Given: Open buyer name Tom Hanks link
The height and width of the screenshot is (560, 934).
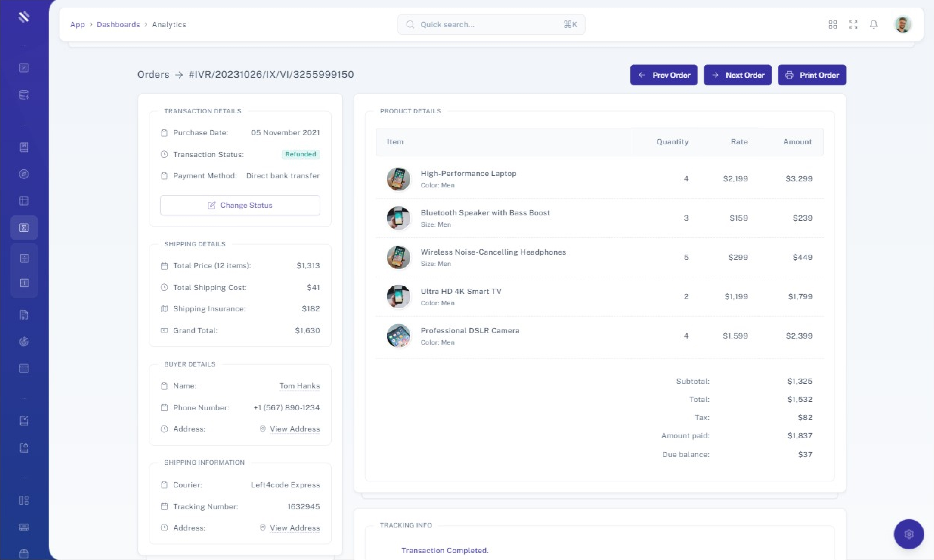Looking at the screenshot, I should (x=299, y=386).
